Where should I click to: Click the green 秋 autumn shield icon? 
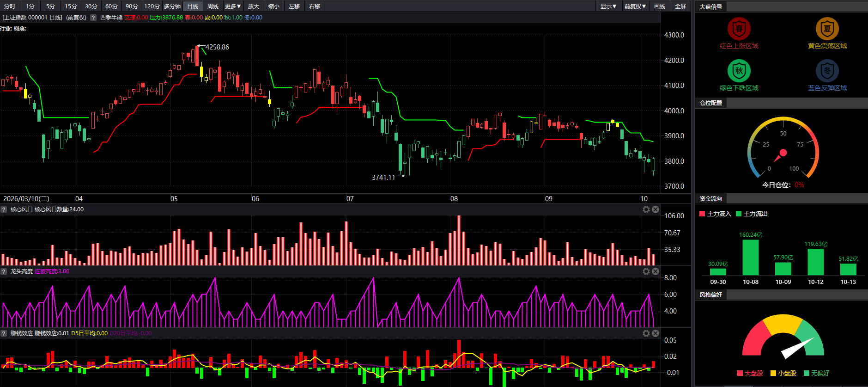click(739, 71)
